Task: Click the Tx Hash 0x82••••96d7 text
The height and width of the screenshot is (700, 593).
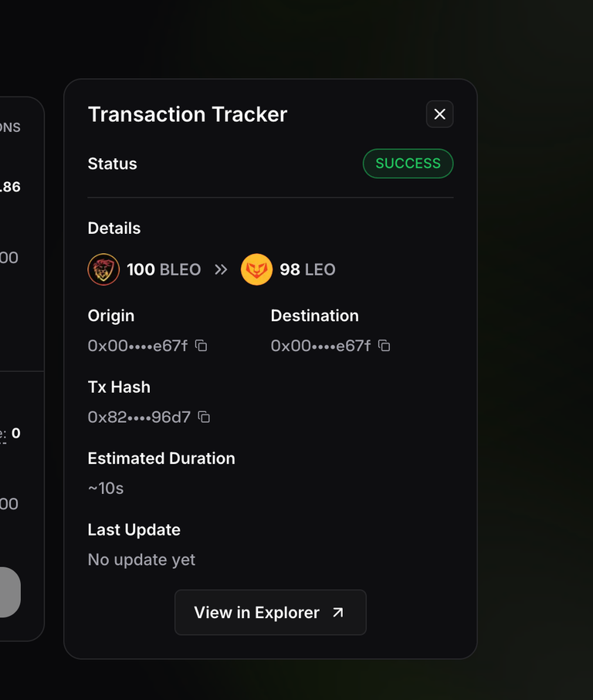Action: (x=139, y=418)
